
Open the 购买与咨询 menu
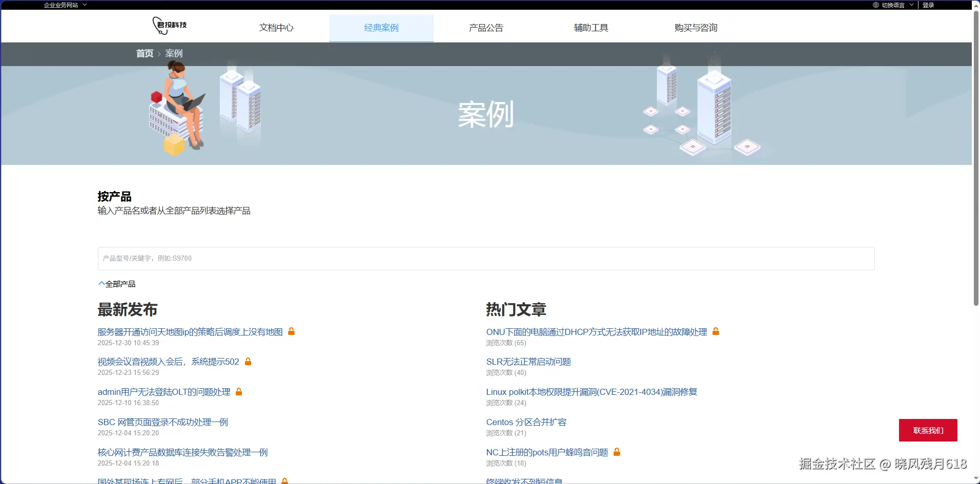696,28
